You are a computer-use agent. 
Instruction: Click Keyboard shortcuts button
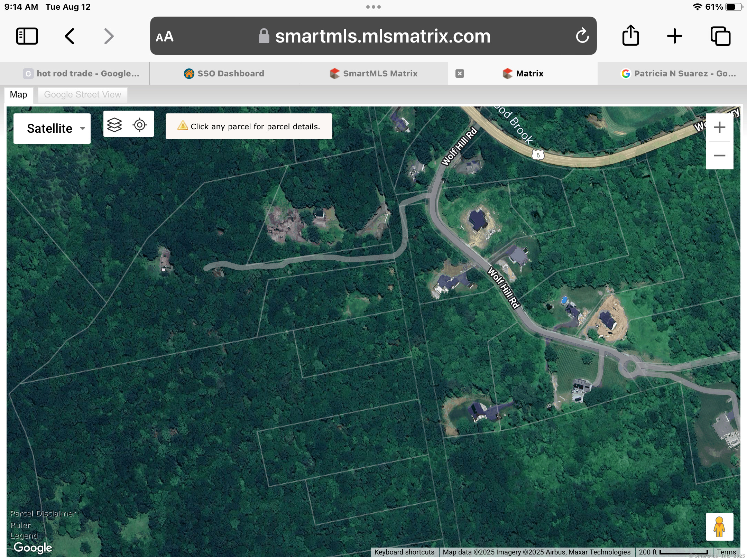tap(404, 552)
